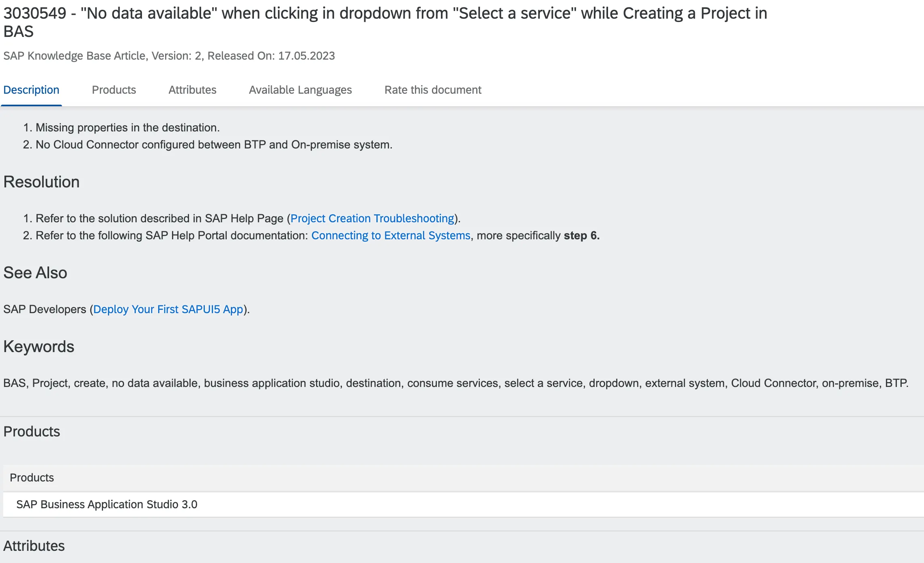Select SAP Business Application Studio 3.0 row
The height and width of the screenshot is (563, 924).
(x=107, y=505)
